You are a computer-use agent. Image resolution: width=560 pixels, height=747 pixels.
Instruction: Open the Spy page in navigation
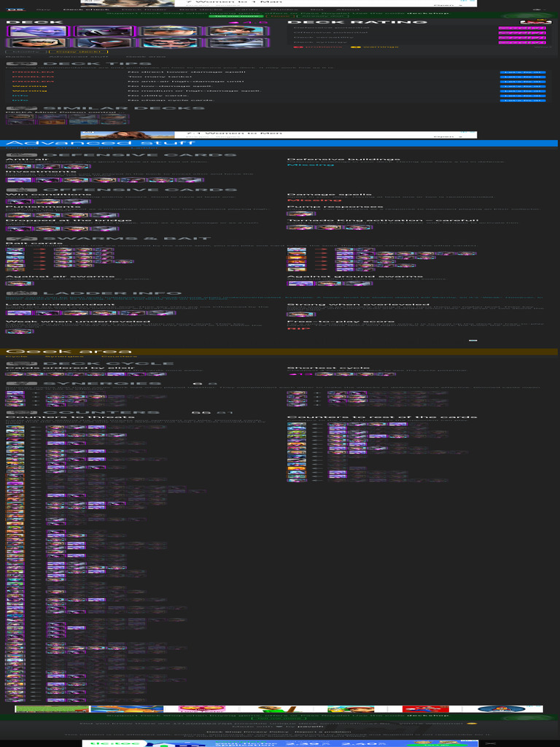(43, 9)
